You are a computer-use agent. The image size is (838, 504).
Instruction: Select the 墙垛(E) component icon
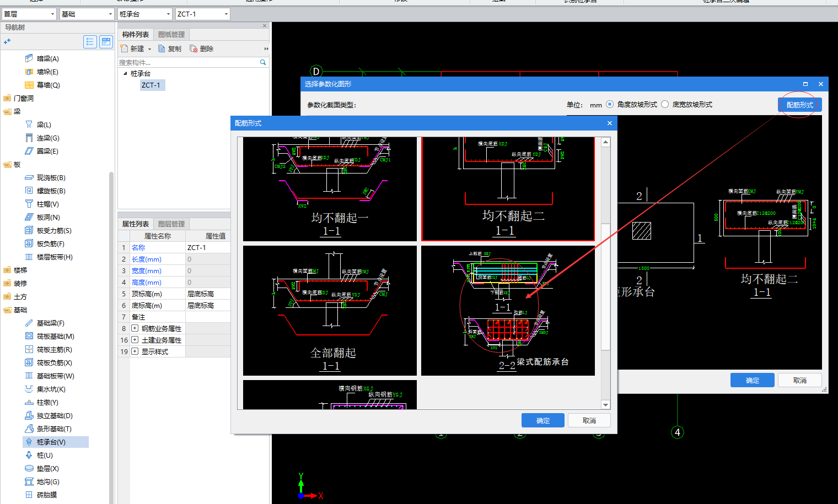click(x=29, y=72)
